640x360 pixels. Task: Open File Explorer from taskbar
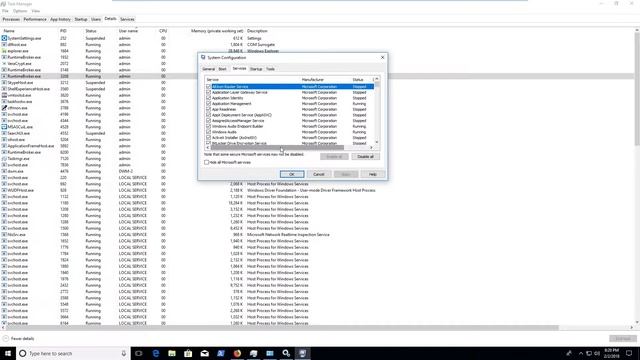(x=172, y=353)
